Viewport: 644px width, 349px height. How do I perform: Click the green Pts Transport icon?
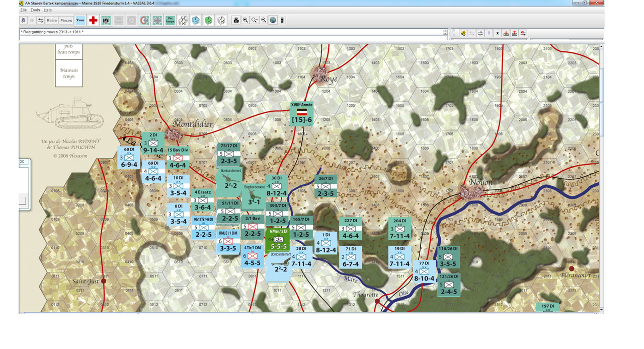pyautogui.click(x=170, y=21)
